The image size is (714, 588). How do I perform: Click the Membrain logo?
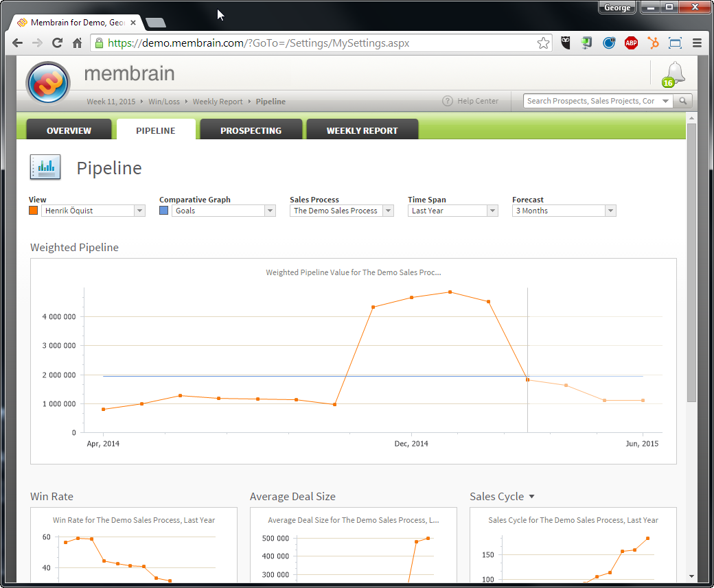click(47, 82)
